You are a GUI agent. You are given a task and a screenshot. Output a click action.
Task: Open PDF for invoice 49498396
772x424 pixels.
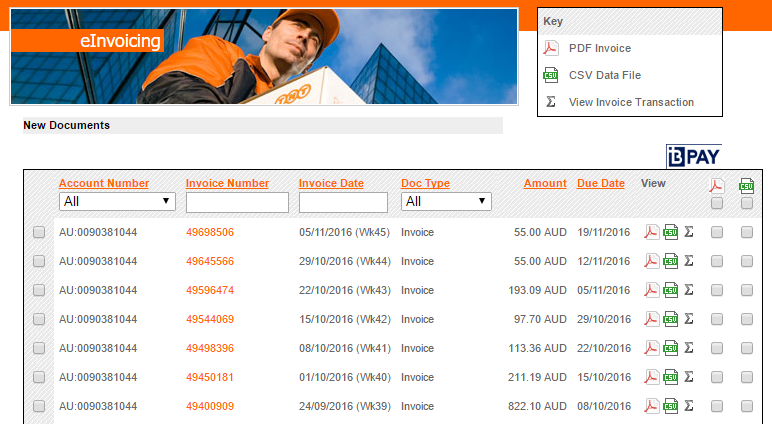tap(651, 348)
